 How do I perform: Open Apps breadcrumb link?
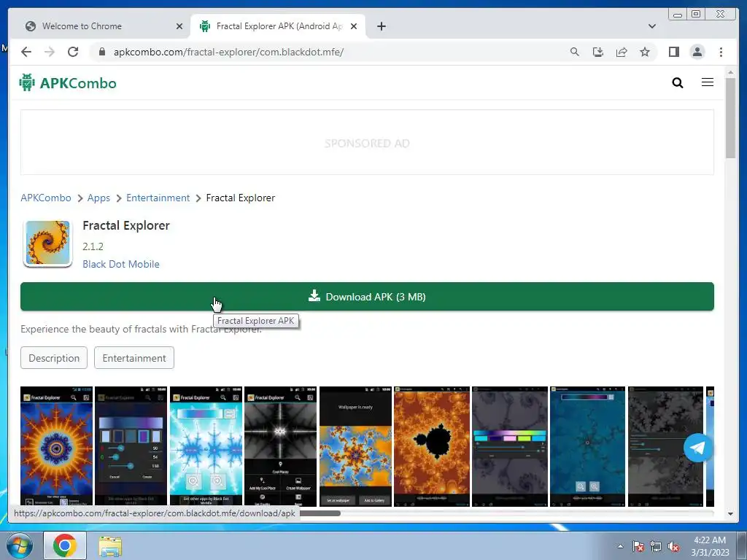pos(98,198)
